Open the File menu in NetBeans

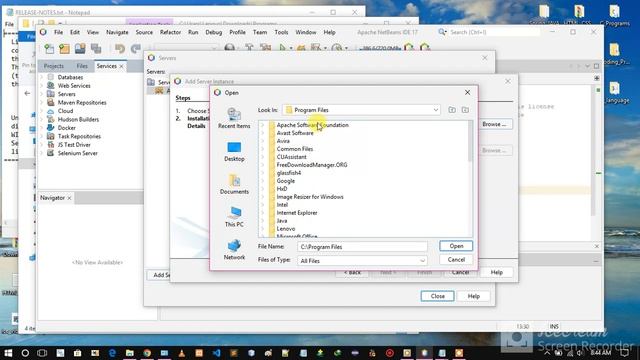tap(58, 32)
